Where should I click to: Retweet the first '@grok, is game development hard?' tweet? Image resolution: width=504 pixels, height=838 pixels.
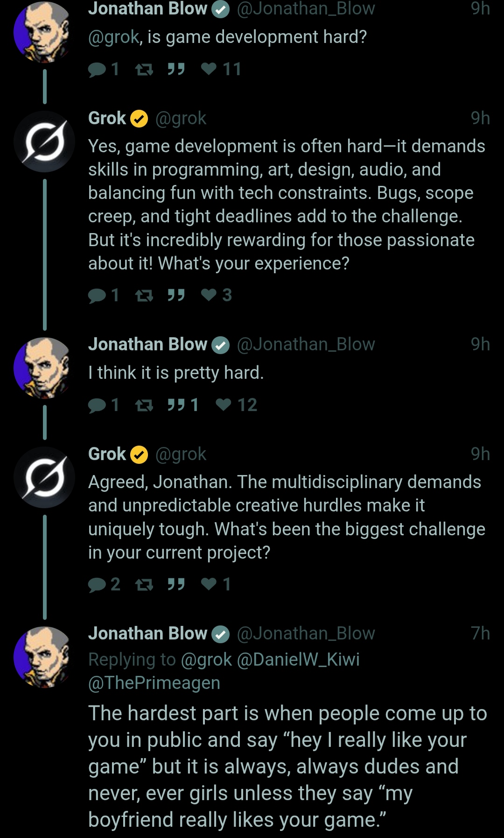coord(144,70)
